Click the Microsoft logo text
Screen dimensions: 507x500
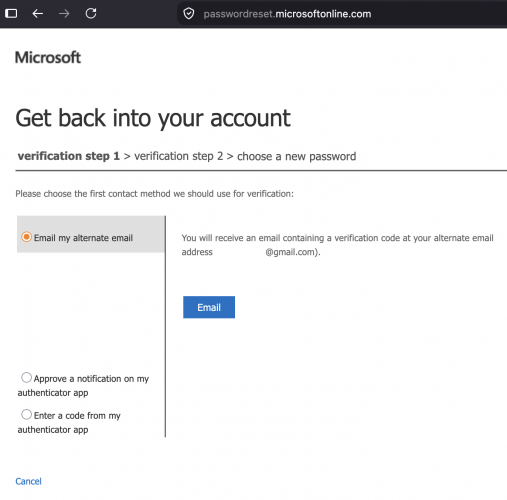click(x=48, y=57)
